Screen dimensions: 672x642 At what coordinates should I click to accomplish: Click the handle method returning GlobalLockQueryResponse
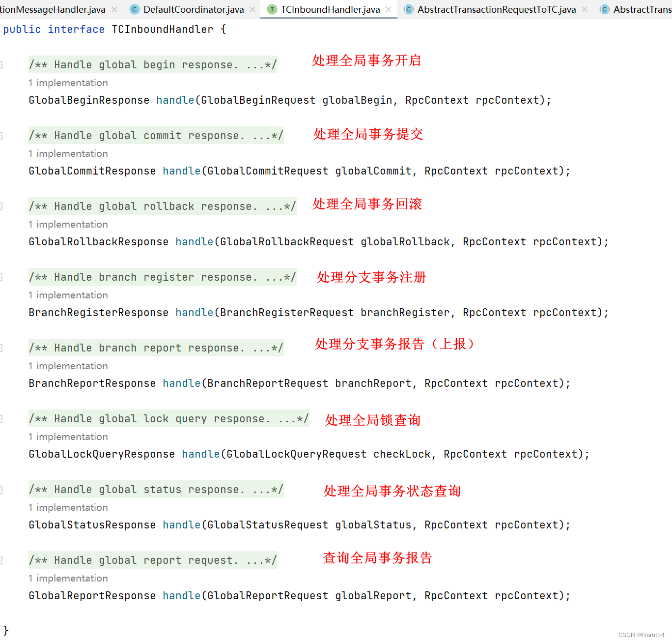click(201, 454)
